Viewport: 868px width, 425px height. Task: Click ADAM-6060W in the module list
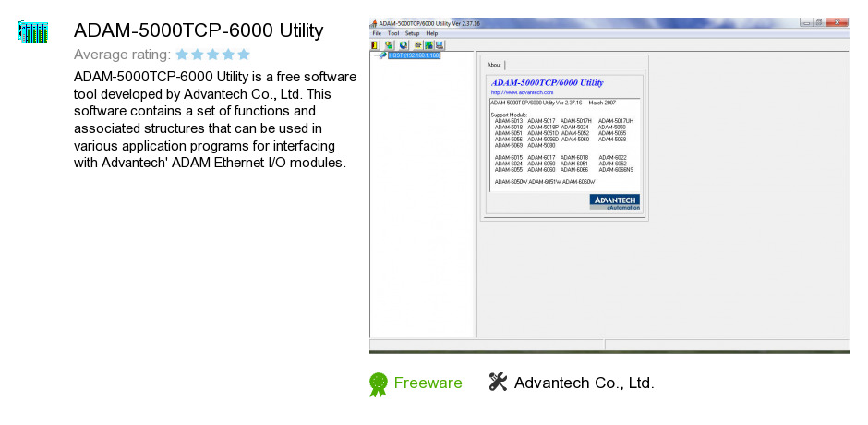[578, 182]
